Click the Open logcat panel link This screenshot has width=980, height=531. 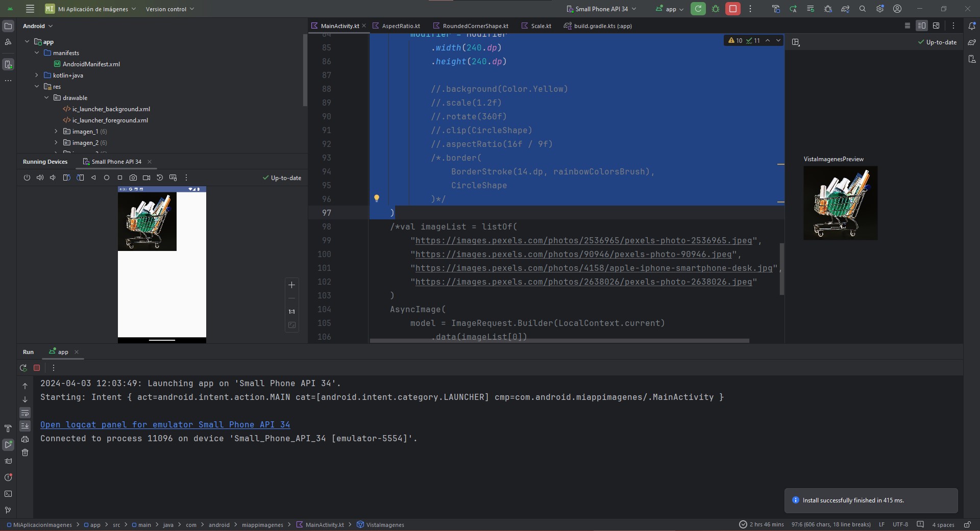165,424
